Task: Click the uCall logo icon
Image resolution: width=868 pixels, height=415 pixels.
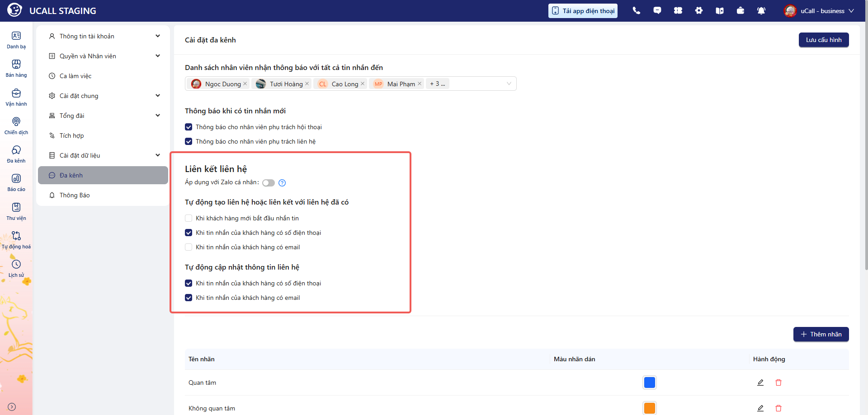Action: click(14, 10)
